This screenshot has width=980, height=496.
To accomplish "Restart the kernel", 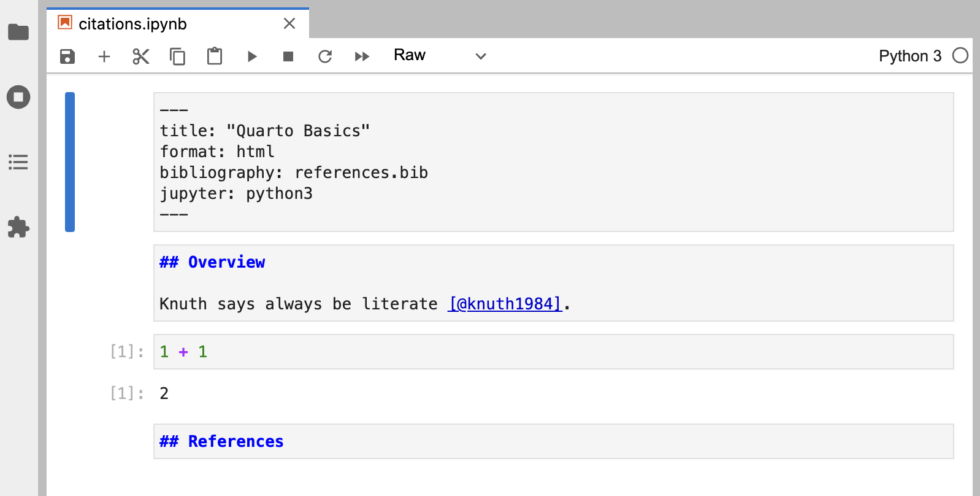I will [325, 56].
